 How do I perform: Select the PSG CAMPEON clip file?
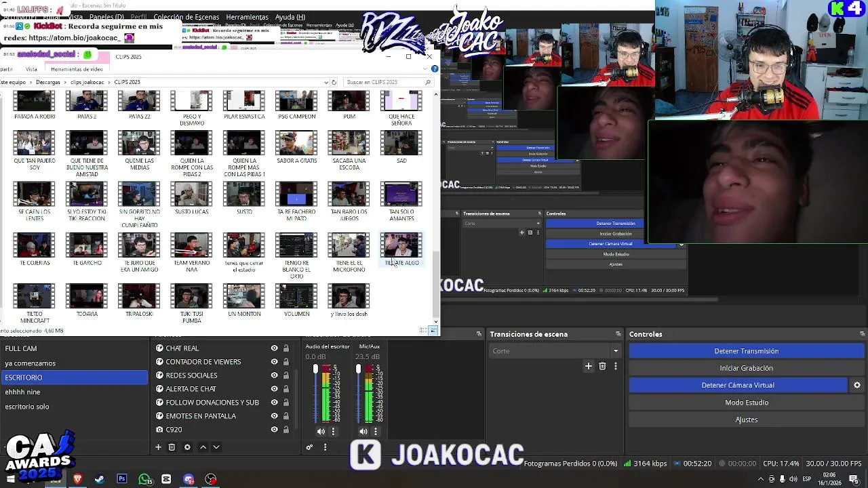296,106
